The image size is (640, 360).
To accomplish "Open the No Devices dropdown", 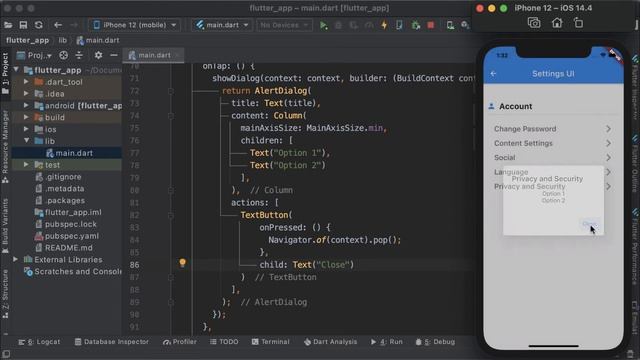I will pyautogui.click(x=284, y=25).
